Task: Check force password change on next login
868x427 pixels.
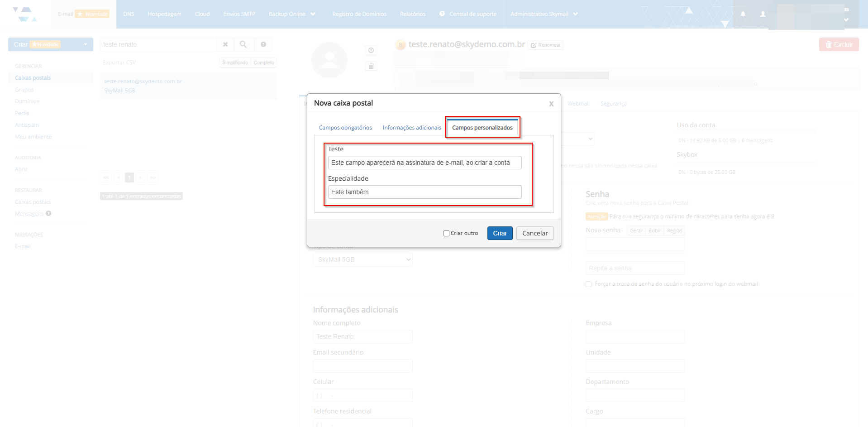Action: 588,284
